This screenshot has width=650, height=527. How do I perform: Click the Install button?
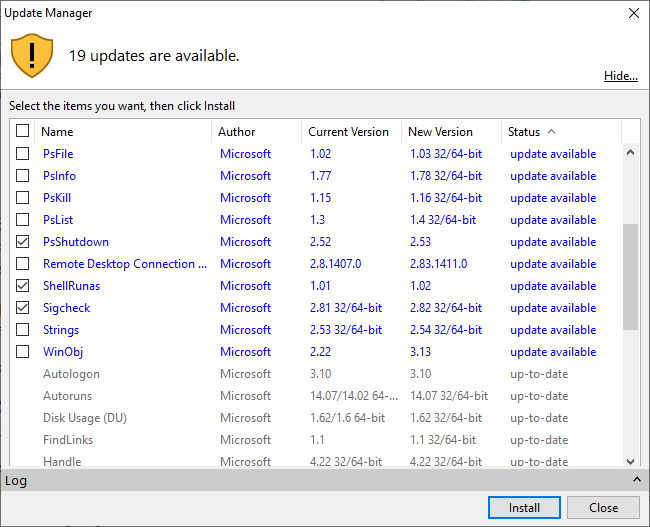click(524, 508)
